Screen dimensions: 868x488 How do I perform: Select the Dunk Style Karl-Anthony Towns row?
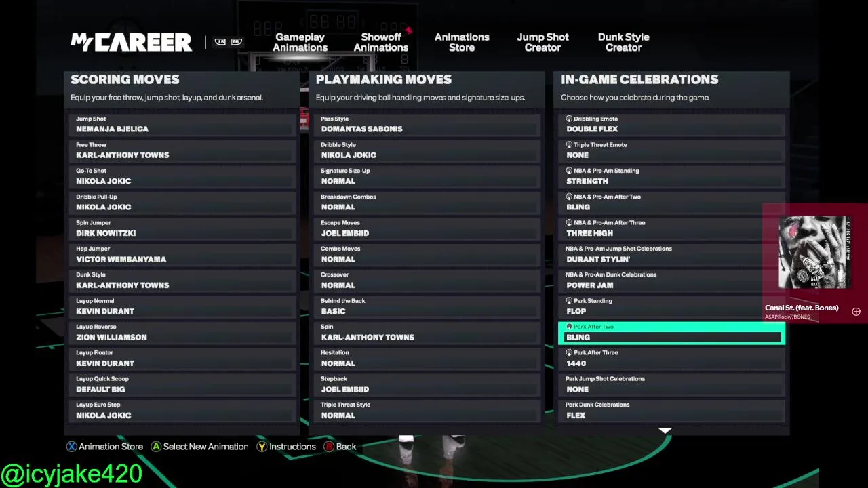(x=182, y=280)
